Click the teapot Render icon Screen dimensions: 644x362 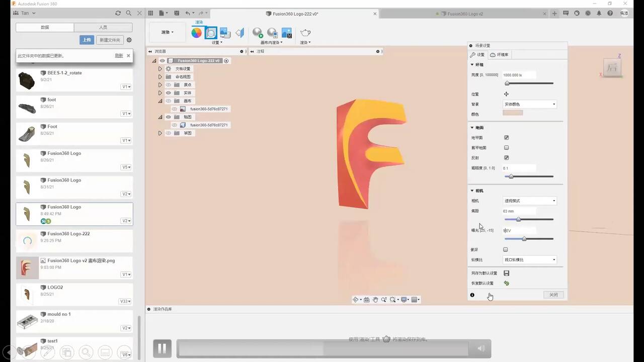coord(305,33)
